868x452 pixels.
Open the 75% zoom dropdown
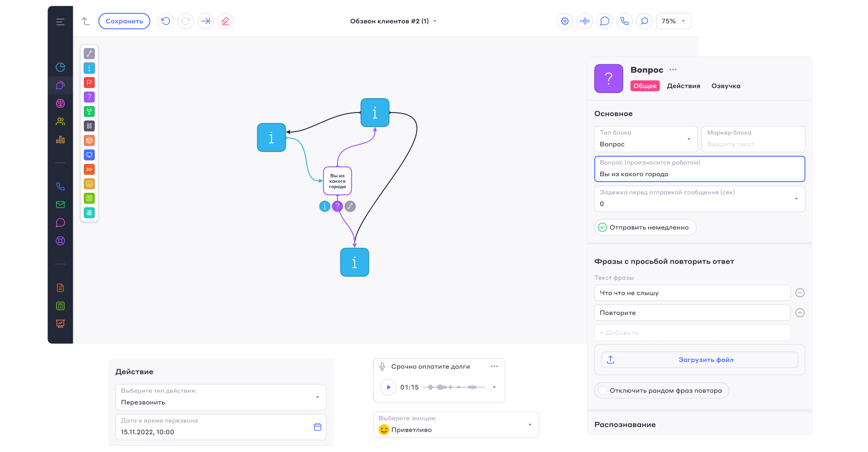(x=674, y=21)
